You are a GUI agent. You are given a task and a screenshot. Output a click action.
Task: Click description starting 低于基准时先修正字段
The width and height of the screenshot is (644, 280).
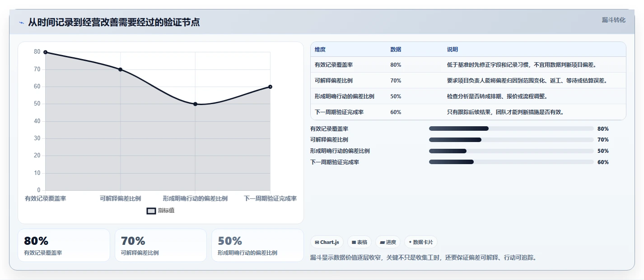pyautogui.click(x=522, y=64)
